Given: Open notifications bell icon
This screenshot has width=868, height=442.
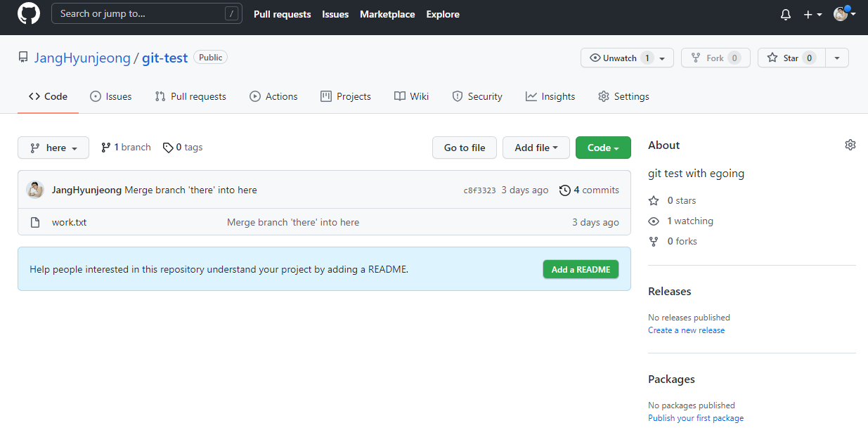Looking at the screenshot, I should click(786, 14).
